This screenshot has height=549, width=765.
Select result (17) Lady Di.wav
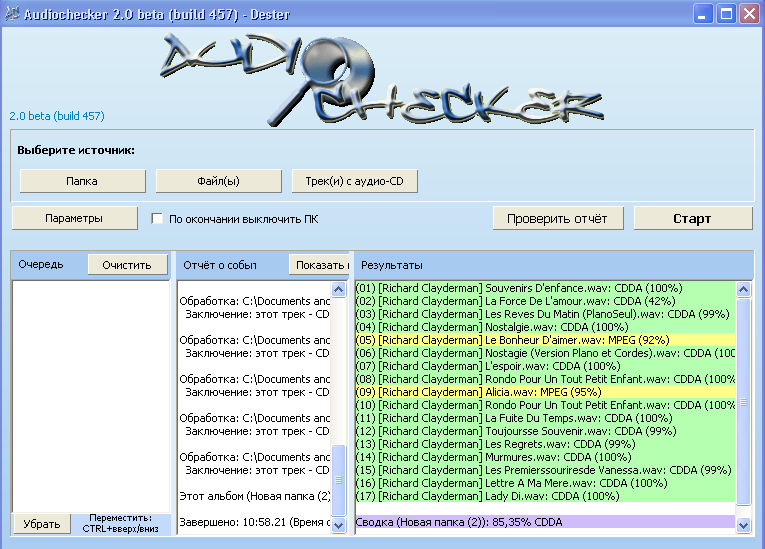pyautogui.click(x=545, y=496)
